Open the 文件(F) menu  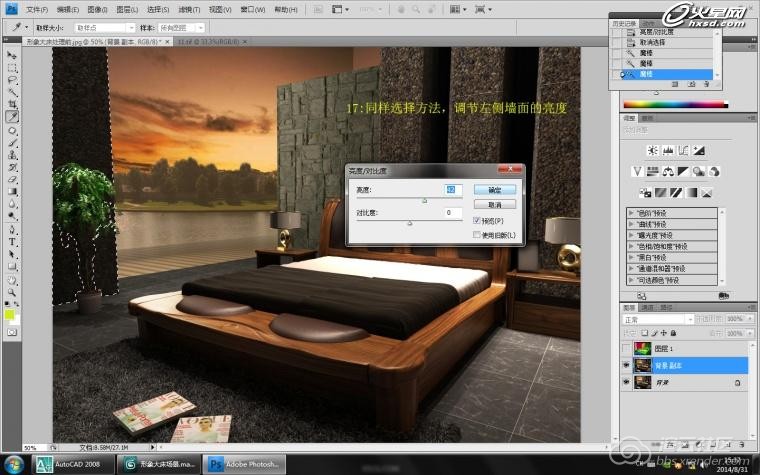click(x=37, y=10)
